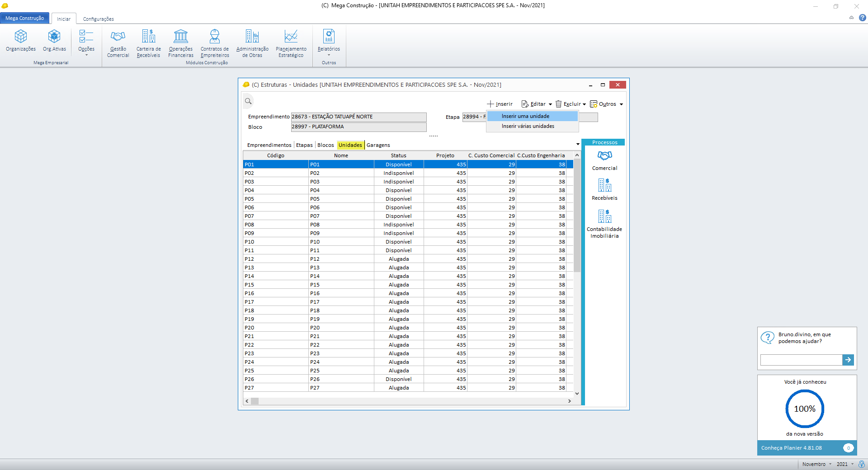
Task: Expand the Relatórios dropdown
Action: [x=329, y=55]
